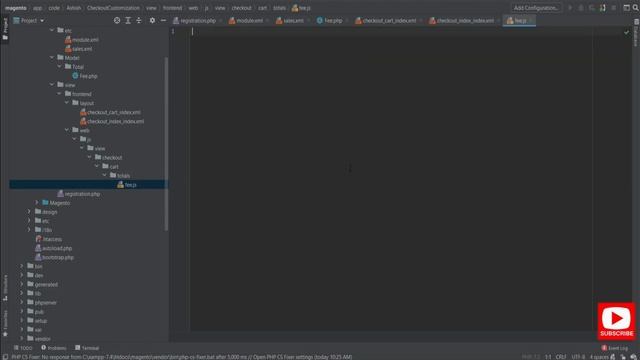Open the TODO tool window

[x=23, y=348]
